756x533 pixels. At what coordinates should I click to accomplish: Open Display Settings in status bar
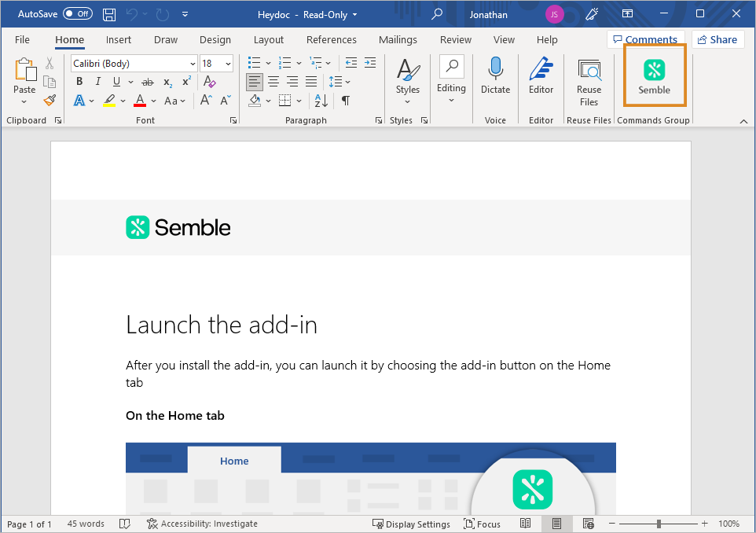point(411,524)
